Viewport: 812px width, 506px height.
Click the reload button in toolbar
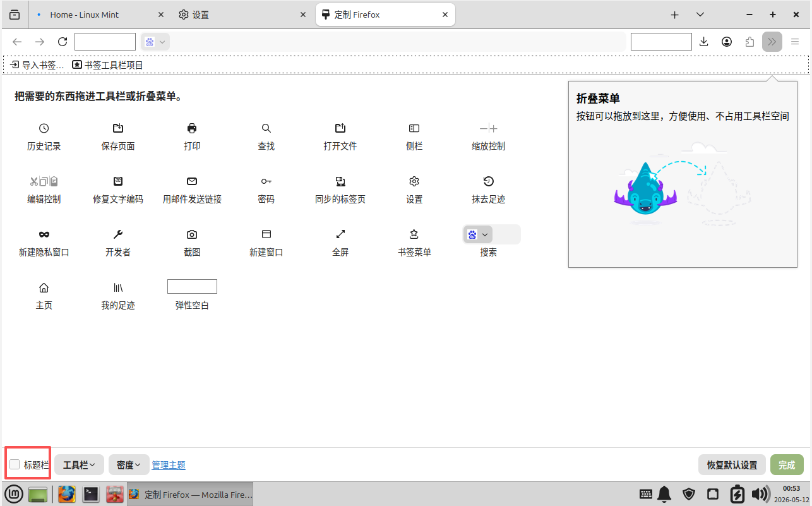(63, 42)
